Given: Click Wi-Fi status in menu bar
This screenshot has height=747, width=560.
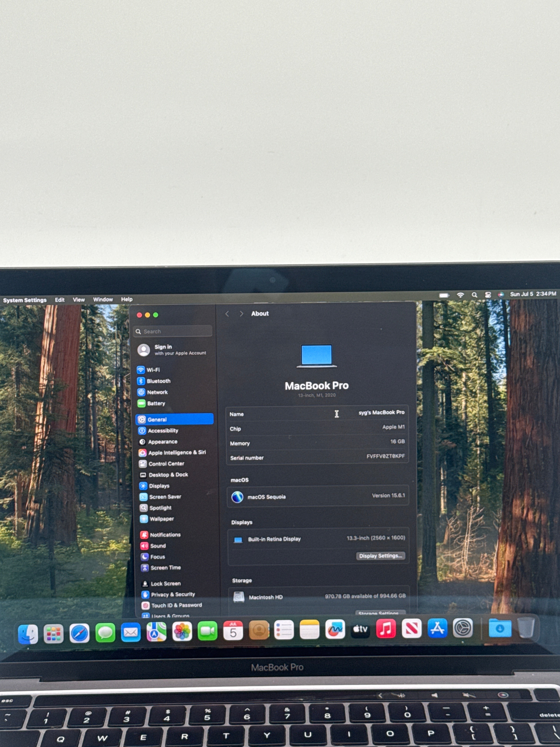Looking at the screenshot, I should tap(460, 295).
